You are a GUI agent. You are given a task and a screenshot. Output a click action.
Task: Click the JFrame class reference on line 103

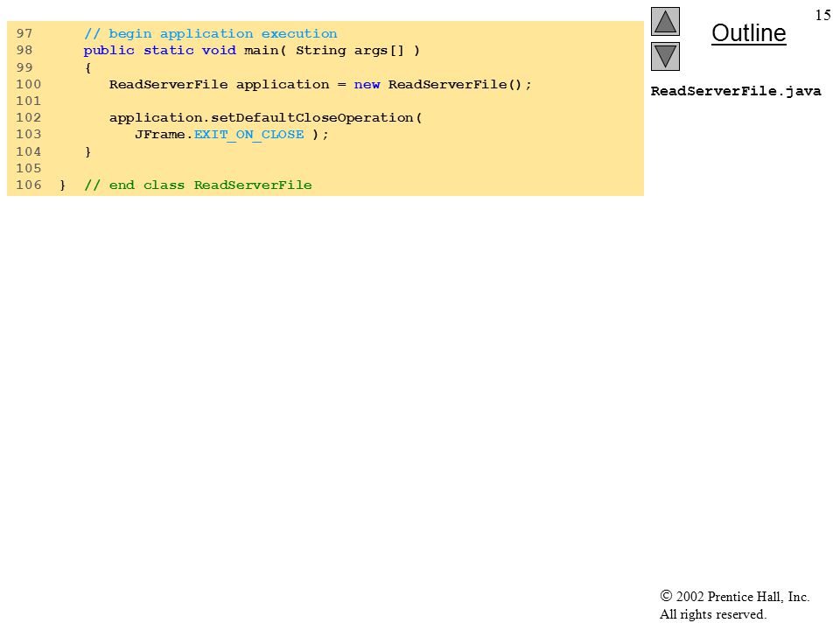coord(159,135)
